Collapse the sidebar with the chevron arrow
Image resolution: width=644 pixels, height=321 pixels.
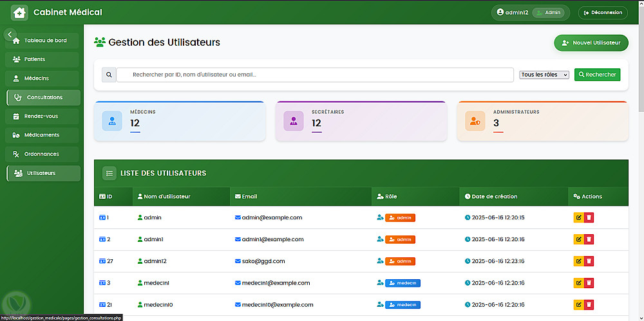click(x=10, y=34)
